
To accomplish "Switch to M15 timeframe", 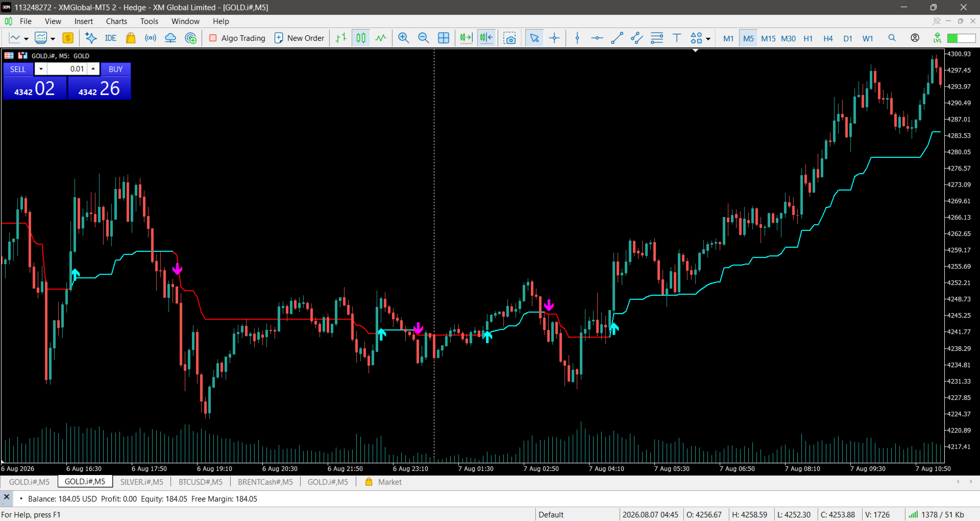I will coord(768,38).
